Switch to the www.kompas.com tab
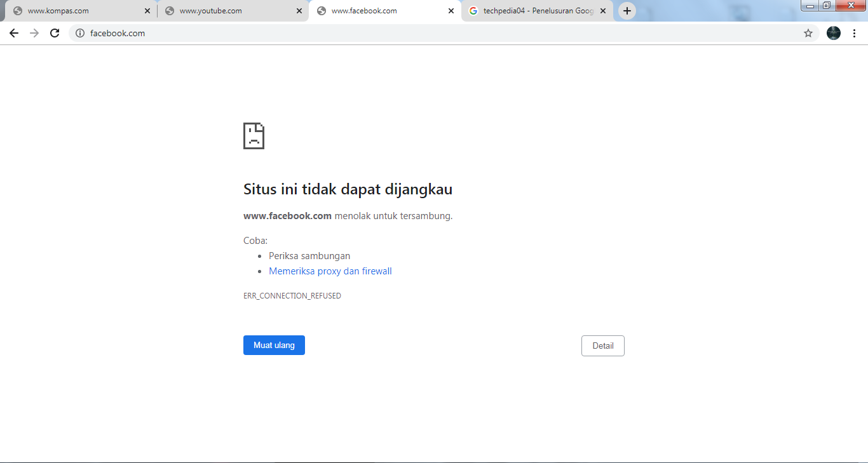Image resolution: width=868 pixels, height=463 pixels. [x=80, y=11]
